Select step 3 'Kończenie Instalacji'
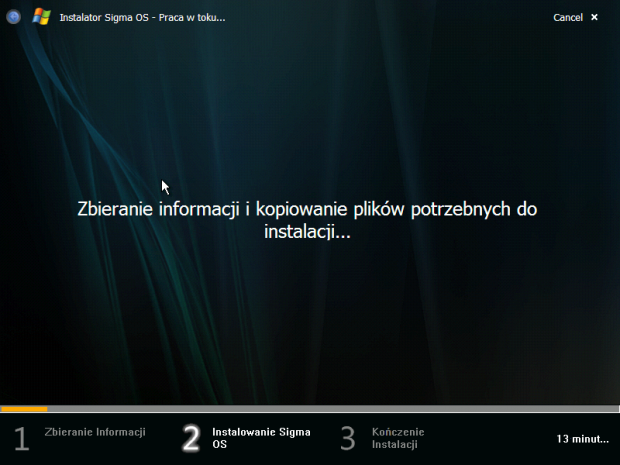 click(x=382, y=438)
